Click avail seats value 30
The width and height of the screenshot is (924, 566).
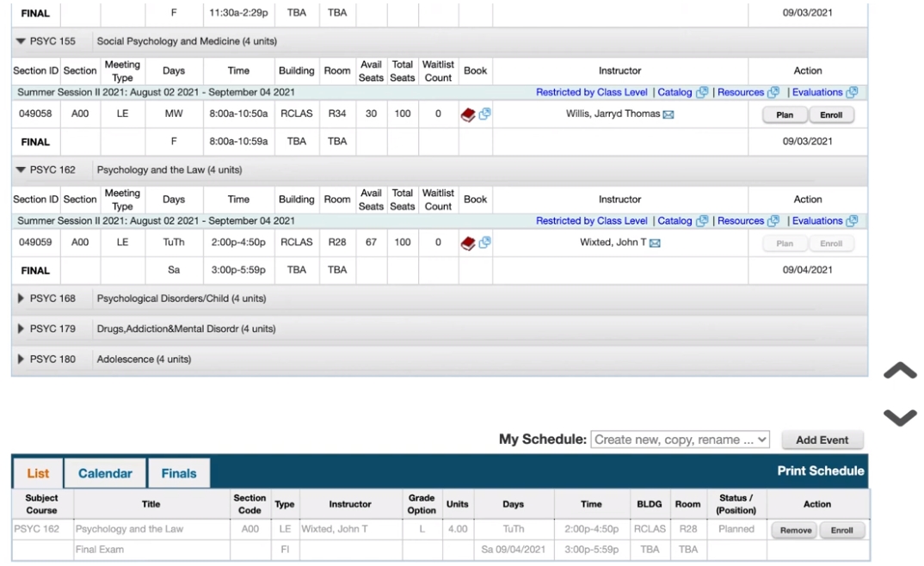point(372,114)
